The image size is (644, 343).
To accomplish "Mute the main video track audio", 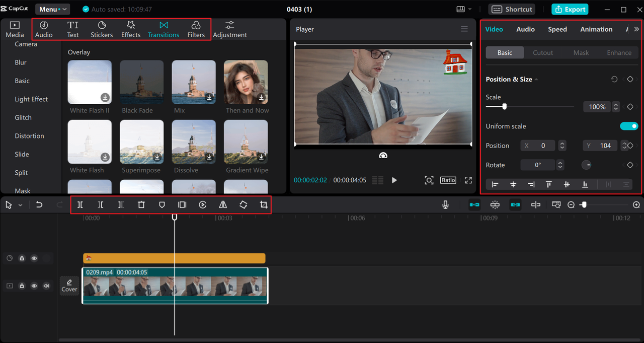I will (47, 286).
